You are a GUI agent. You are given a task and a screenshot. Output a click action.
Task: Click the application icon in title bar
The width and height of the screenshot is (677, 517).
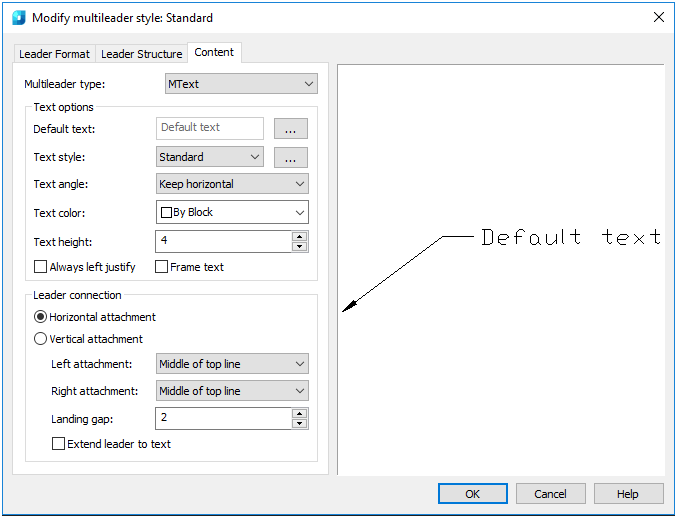click(x=19, y=18)
